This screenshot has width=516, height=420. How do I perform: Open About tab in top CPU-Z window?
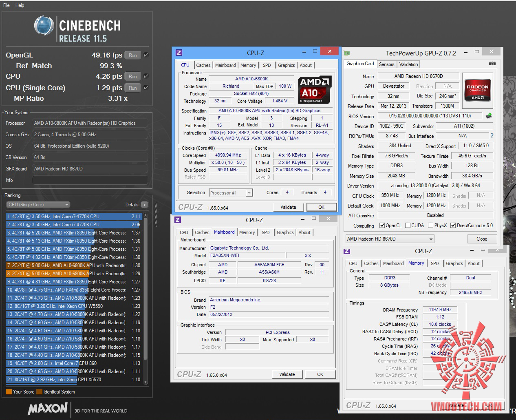click(x=306, y=65)
